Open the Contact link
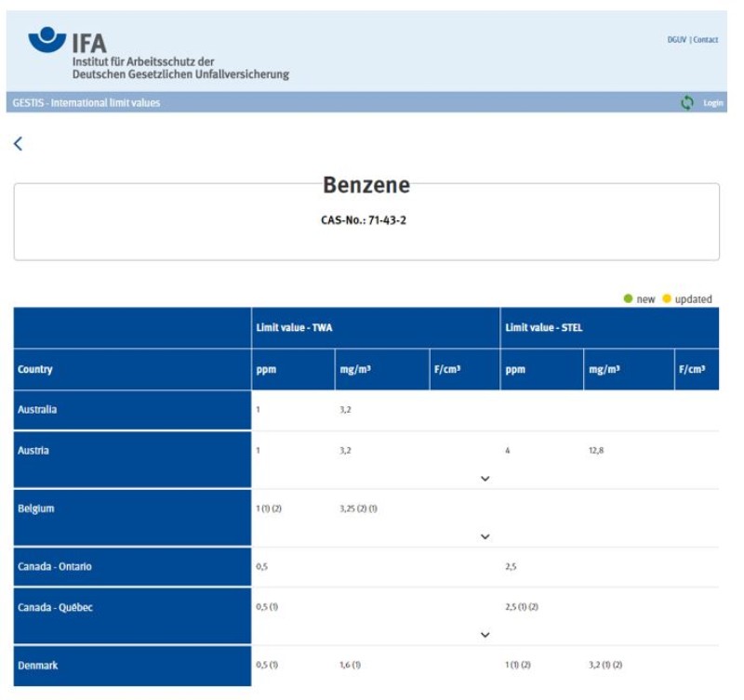This screenshot has height=700, width=744. (706, 40)
